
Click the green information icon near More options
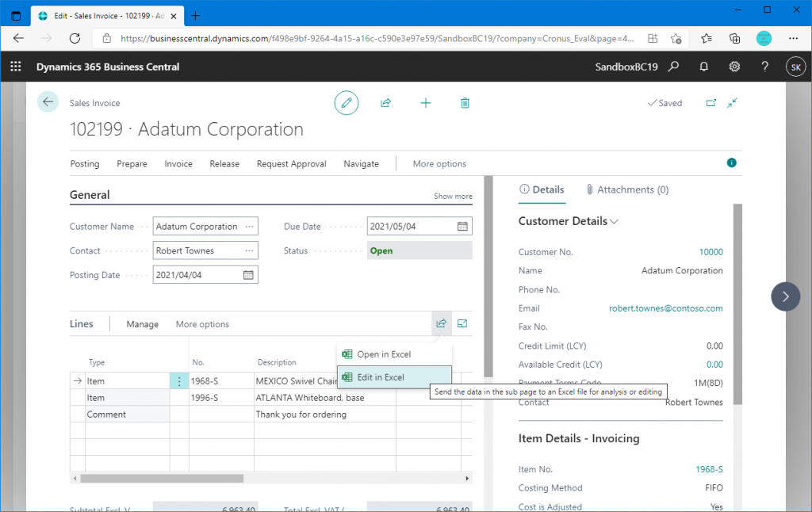click(732, 163)
